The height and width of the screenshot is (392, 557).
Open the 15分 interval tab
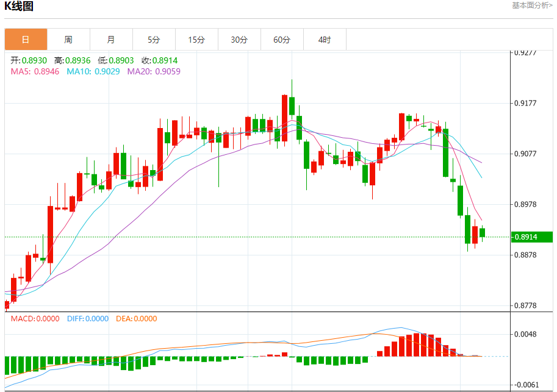[196, 40]
